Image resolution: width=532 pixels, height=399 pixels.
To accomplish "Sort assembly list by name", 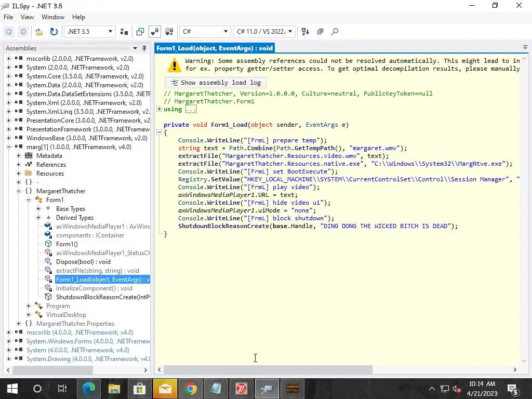I will pos(305,32).
